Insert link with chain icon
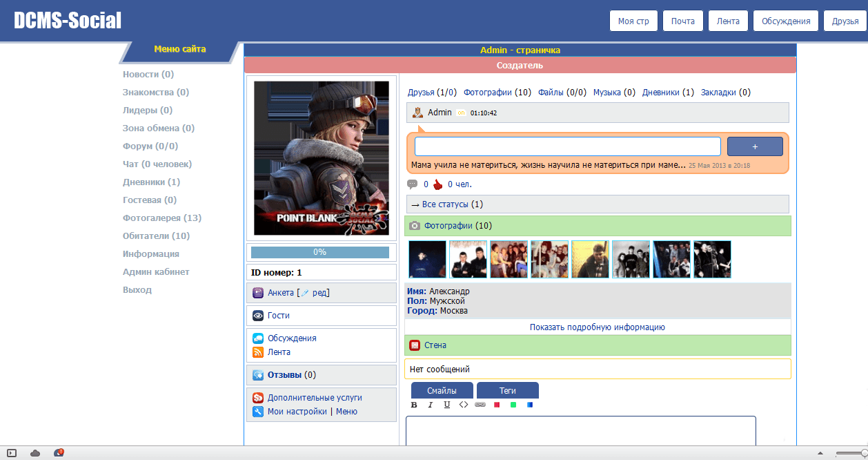The height and width of the screenshot is (460, 868). [480, 405]
